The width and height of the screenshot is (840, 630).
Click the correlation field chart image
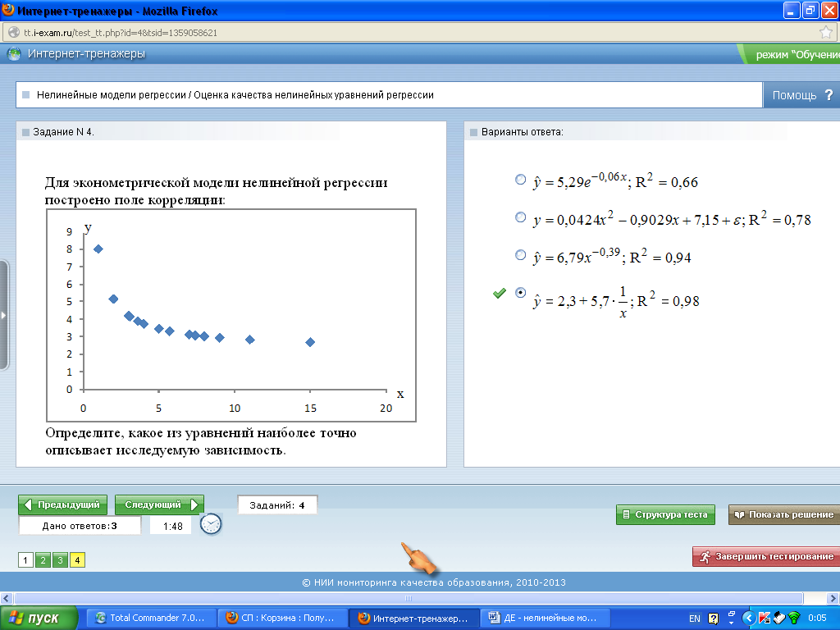[231, 316]
